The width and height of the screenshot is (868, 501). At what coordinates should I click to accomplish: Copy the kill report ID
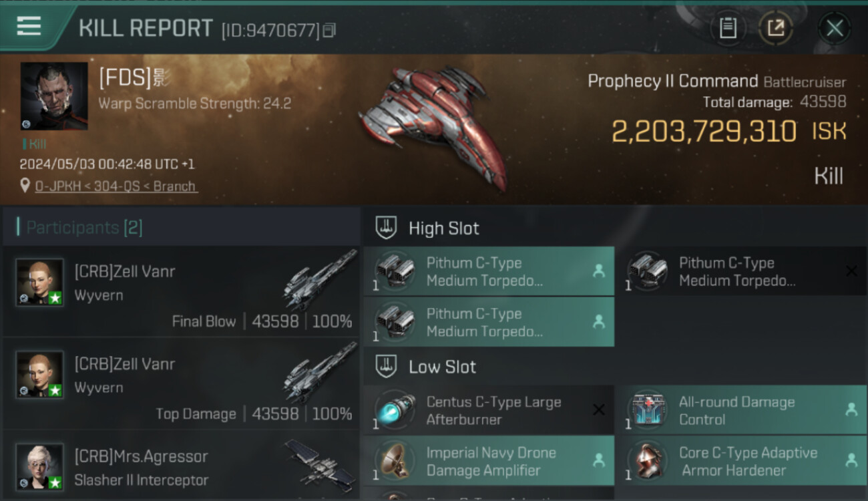point(329,30)
